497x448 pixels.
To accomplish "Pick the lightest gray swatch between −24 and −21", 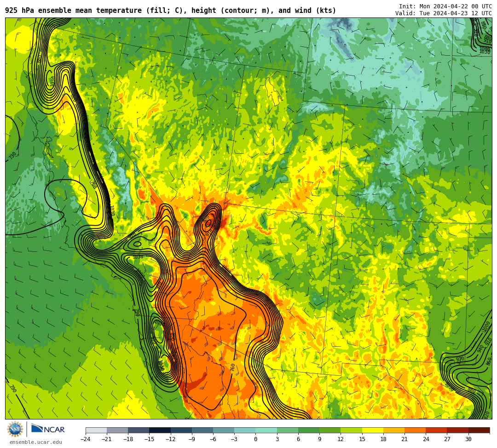I will click(96, 430).
